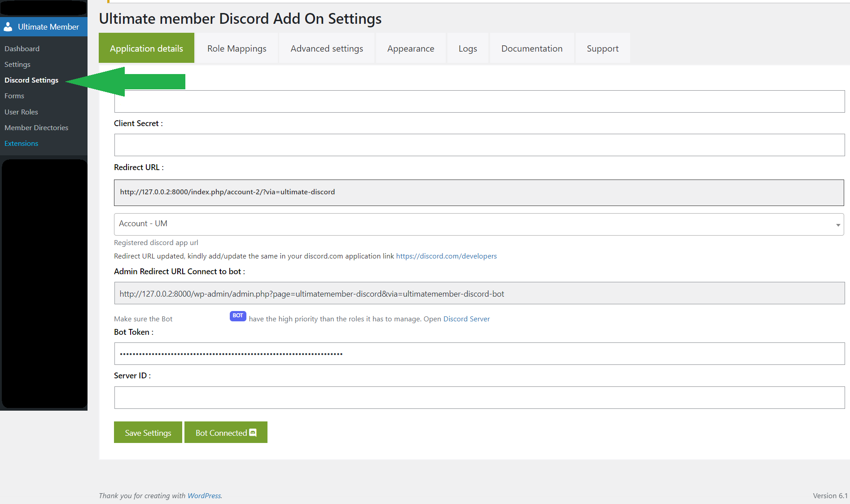Click the top empty input field above Client Secret
This screenshot has height=504, width=850.
pos(479,101)
